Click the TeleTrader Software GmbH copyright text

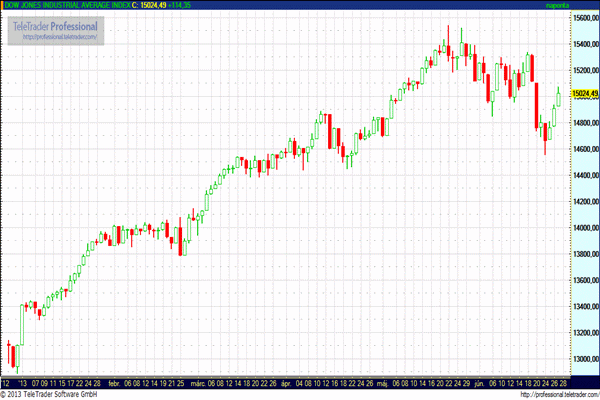(x=52, y=394)
